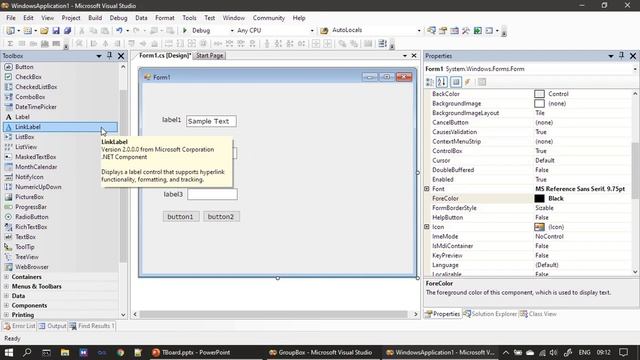Click the Tab Order toolbar icon
The width and height of the screenshot is (640, 360).
[382, 43]
